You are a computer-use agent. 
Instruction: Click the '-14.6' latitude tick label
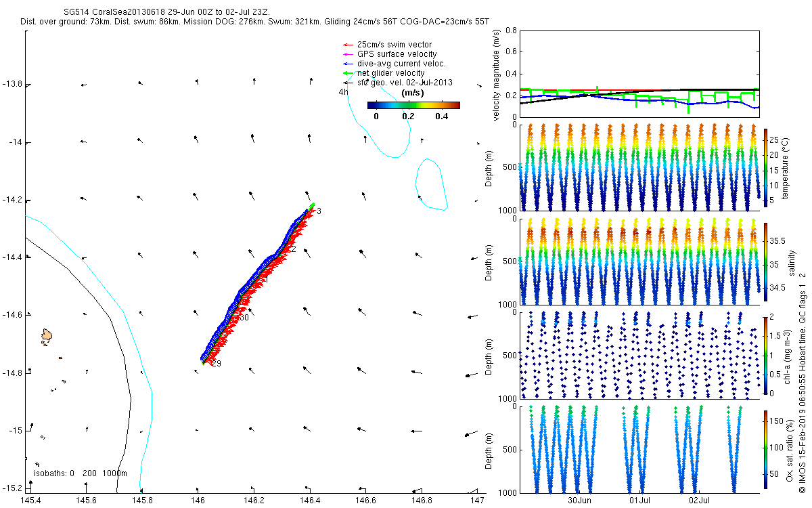[x=12, y=315]
